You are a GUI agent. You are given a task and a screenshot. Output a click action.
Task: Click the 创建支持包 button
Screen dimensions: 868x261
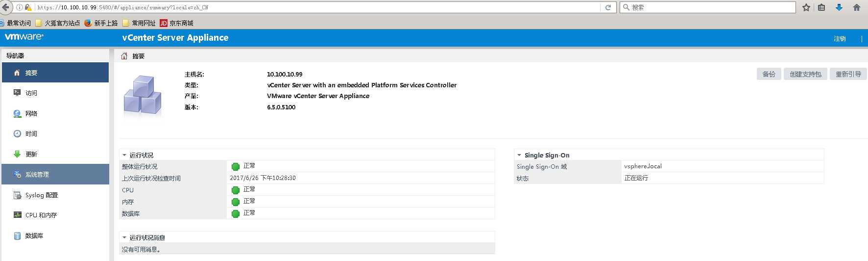[805, 74]
